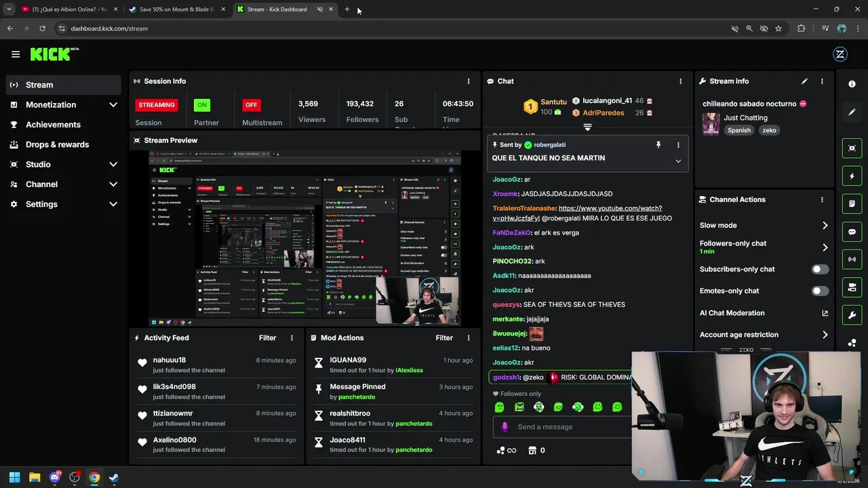Expand the Channel sidebar section
Screen dimensions: 868x488
click(113, 184)
